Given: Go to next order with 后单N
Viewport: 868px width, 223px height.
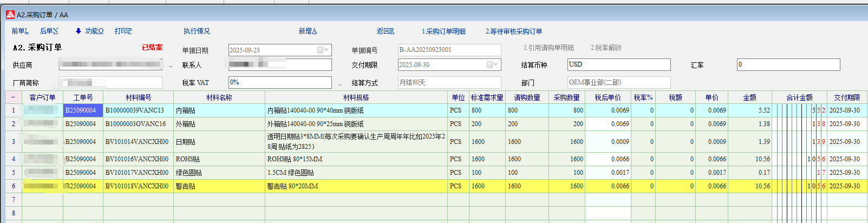Looking at the screenshot, I should coord(49,31).
